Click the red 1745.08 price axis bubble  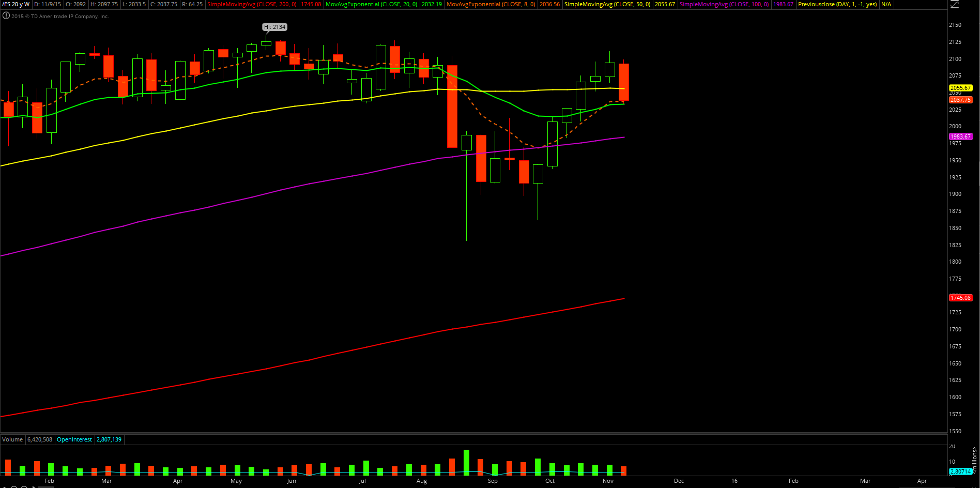coord(960,298)
